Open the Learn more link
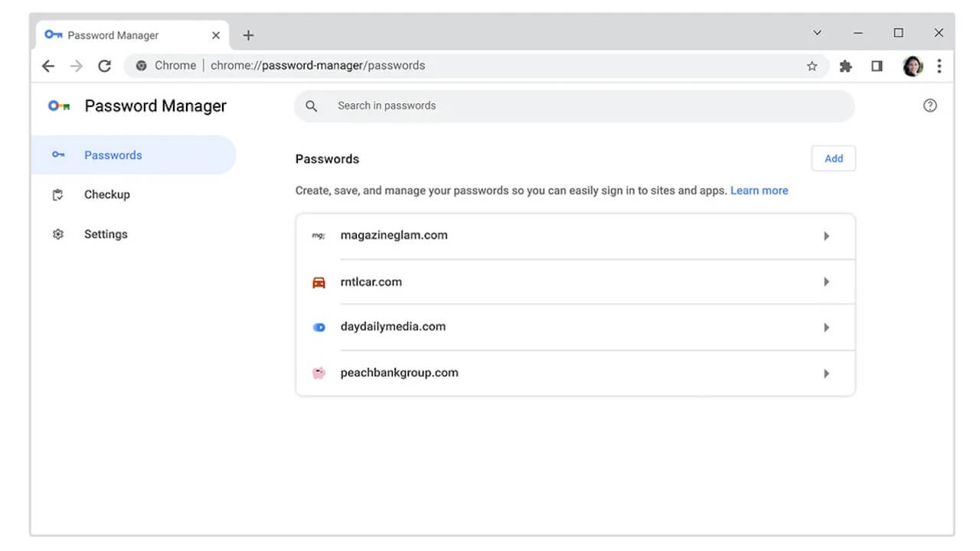Screen dimensions: 980x551 tap(759, 190)
